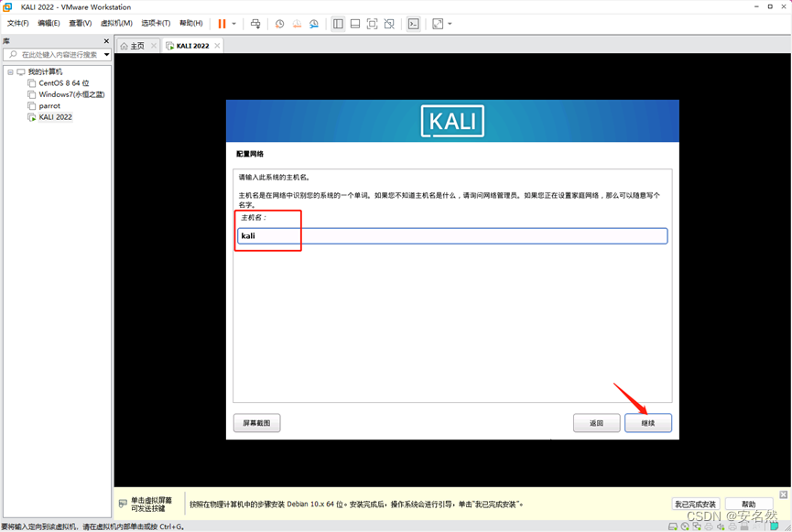792x532 pixels.
Task: Click the 我已完成安装 button
Action: (x=696, y=505)
